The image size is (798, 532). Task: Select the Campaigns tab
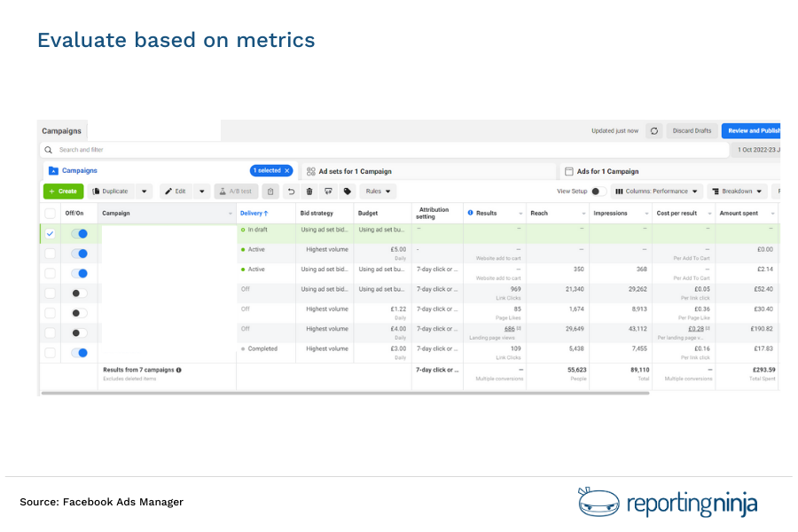coord(61,130)
